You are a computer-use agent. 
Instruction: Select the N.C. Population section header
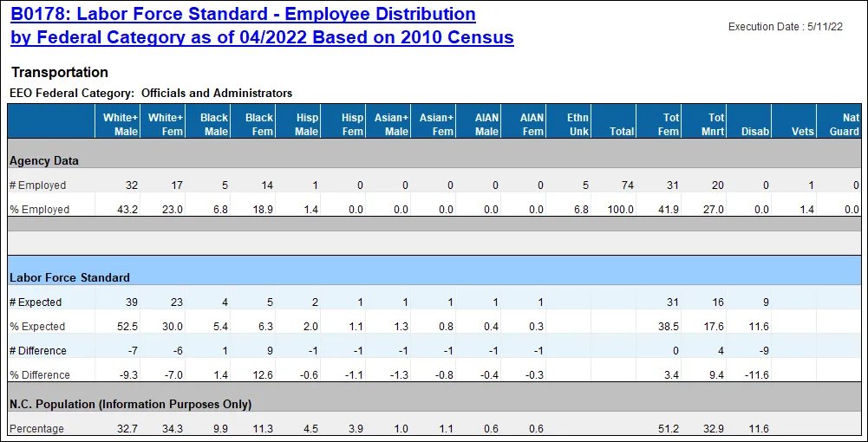pyautogui.click(x=130, y=404)
